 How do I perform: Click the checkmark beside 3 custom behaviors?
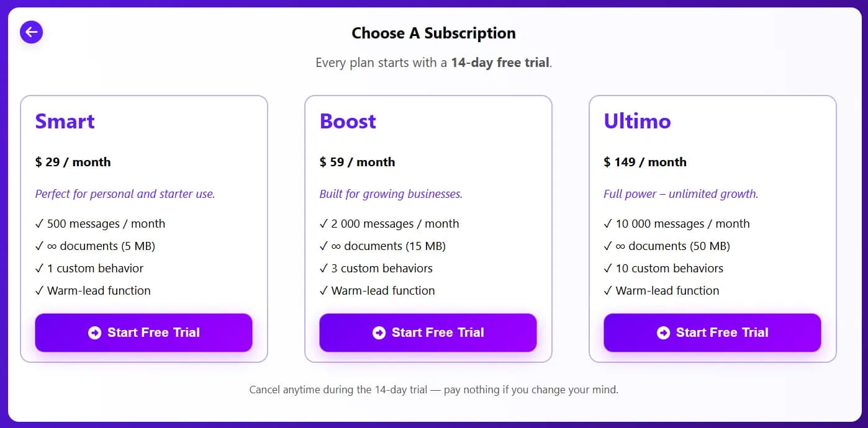pos(323,268)
